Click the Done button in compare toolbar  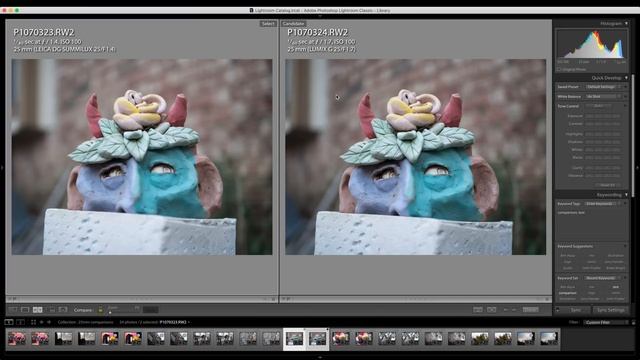tap(531, 310)
